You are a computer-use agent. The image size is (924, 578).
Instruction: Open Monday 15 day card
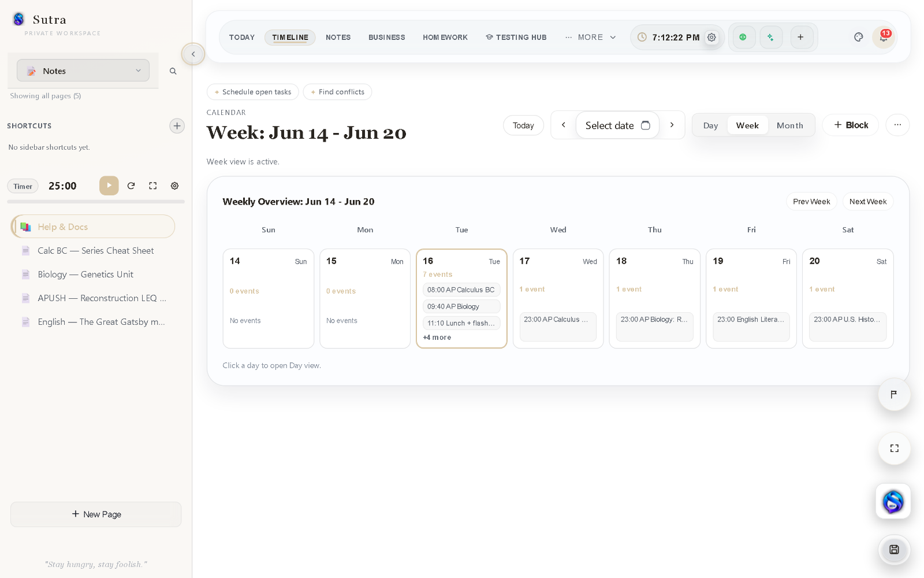click(x=365, y=298)
